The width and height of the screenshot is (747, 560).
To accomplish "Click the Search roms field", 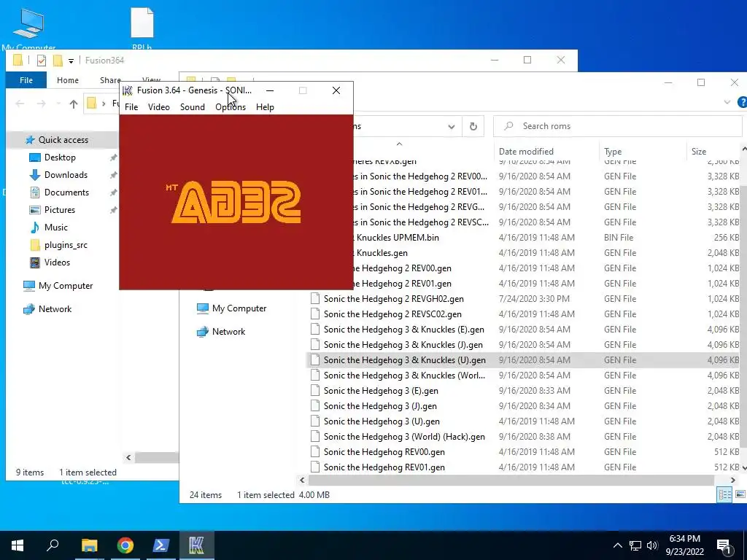I will coord(617,126).
